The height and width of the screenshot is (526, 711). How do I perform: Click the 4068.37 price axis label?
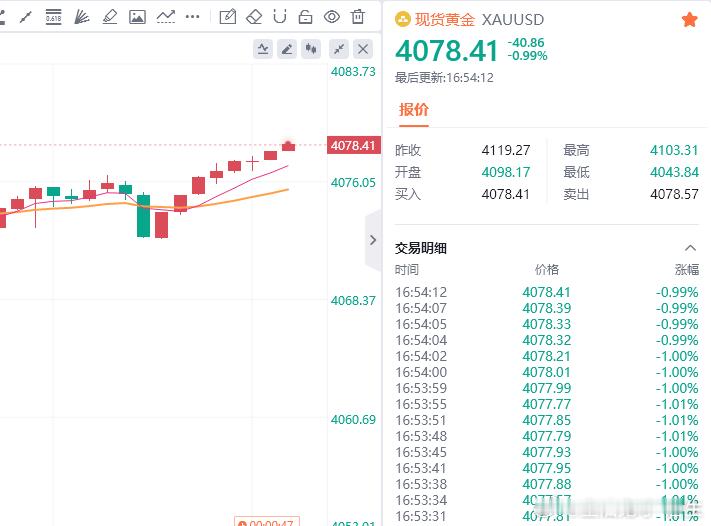353,301
